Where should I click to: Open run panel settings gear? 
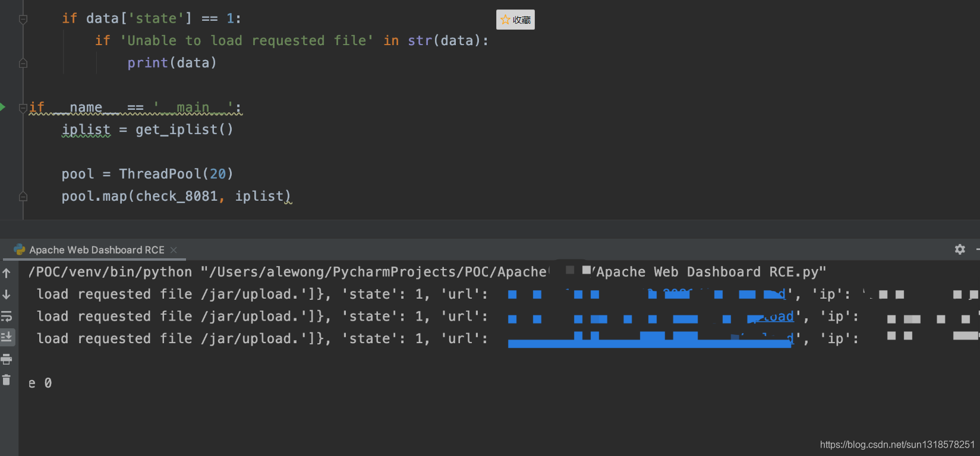point(960,249)
